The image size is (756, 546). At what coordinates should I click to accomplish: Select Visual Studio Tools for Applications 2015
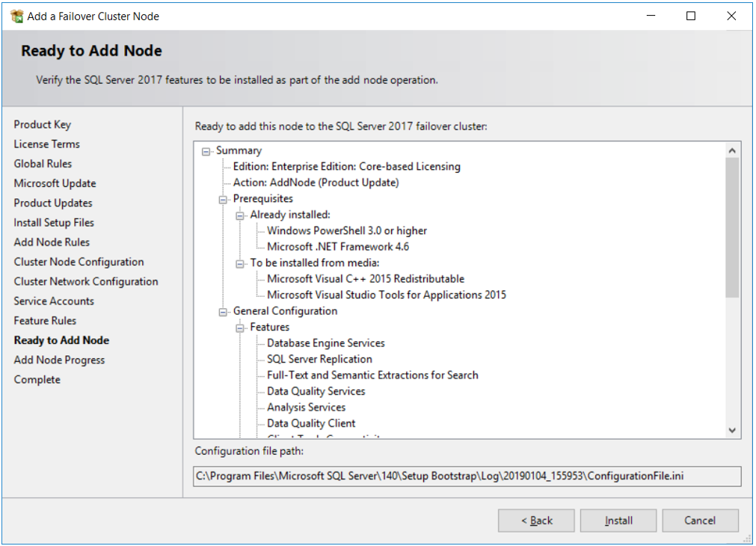click(x=387, y=295)
